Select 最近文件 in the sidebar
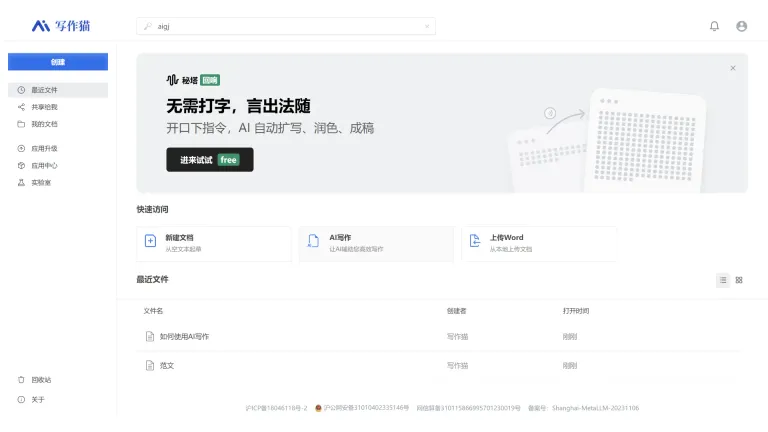The height and width of the screenshot is (432, 768). [x=58, y=90]
